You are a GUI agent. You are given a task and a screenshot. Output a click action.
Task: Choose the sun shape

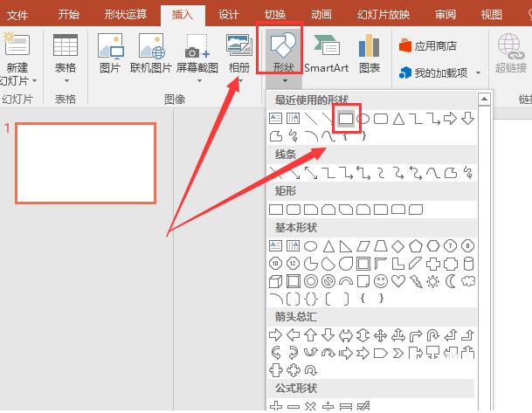pos(433,281)
